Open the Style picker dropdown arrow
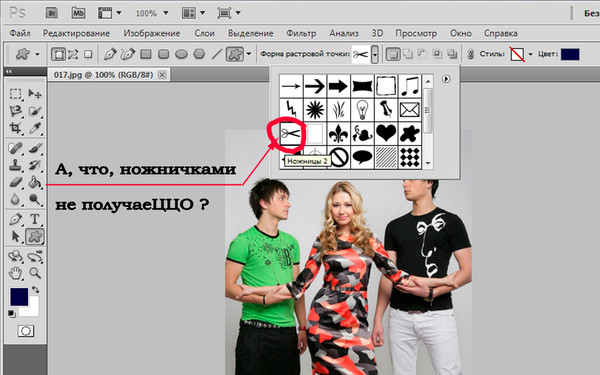The image size is (600, 375). pos(530,54)
